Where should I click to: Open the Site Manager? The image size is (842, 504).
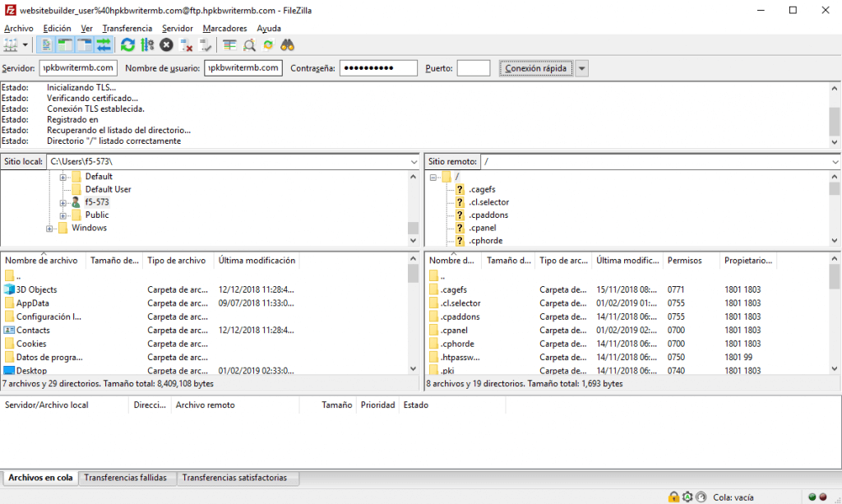(12, 45)
